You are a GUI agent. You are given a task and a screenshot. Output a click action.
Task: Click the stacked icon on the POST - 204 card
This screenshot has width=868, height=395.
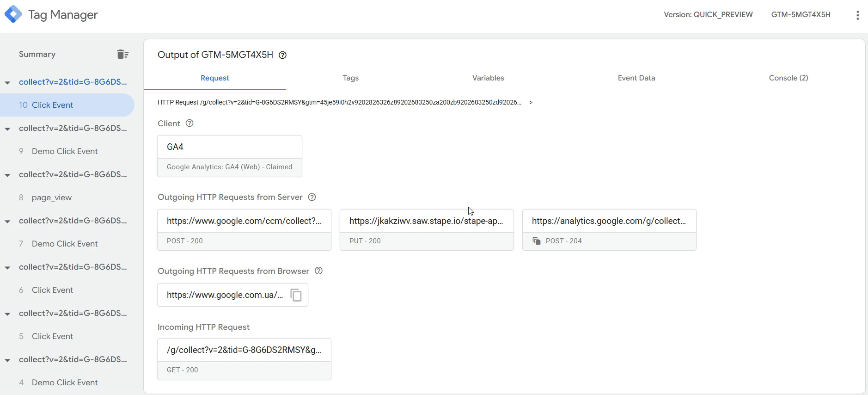[x=537, y=241]
